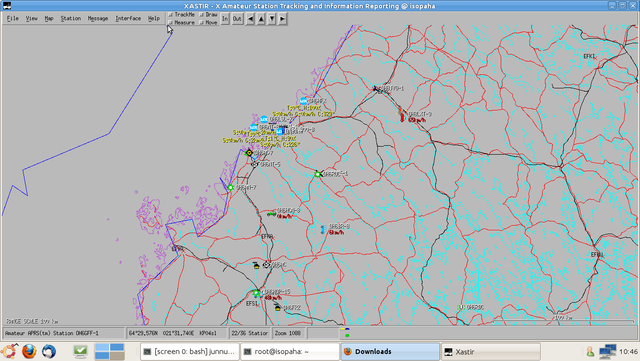Viewport: 640px width, 361px height.
Task: Pan the map right with the right arrow
Action: coord(282,19)
